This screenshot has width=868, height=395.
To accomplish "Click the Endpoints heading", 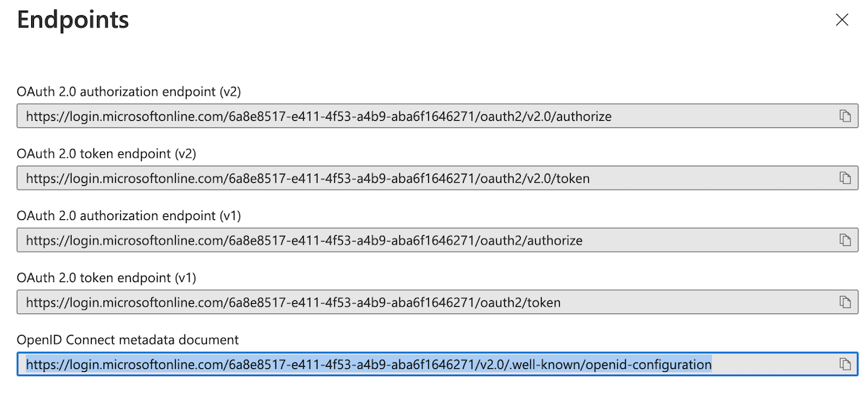I will pos(73,20).
